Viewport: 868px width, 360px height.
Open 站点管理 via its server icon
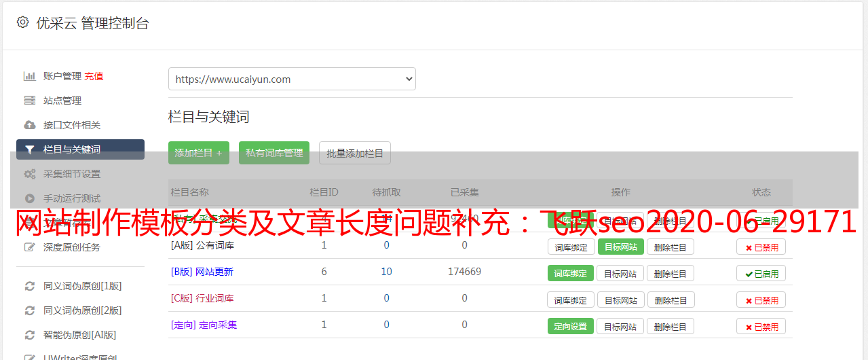pos(29,101)
